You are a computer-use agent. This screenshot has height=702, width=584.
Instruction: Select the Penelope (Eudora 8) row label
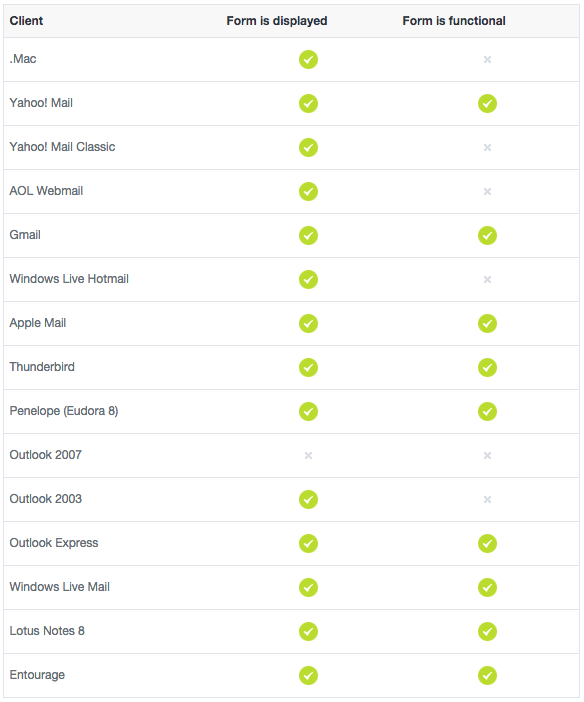pos(64,411)
